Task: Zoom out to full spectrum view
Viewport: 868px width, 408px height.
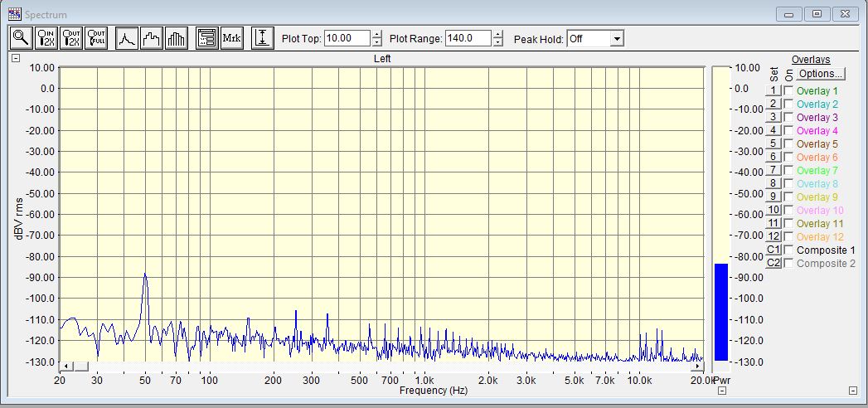Action: tap(96, 38)
